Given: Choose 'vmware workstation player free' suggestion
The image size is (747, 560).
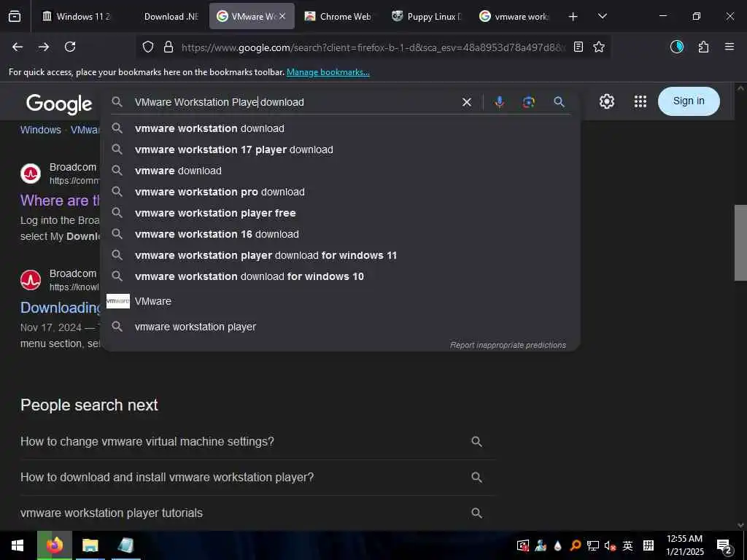Looking at the screenshot, I should point(340,213).
